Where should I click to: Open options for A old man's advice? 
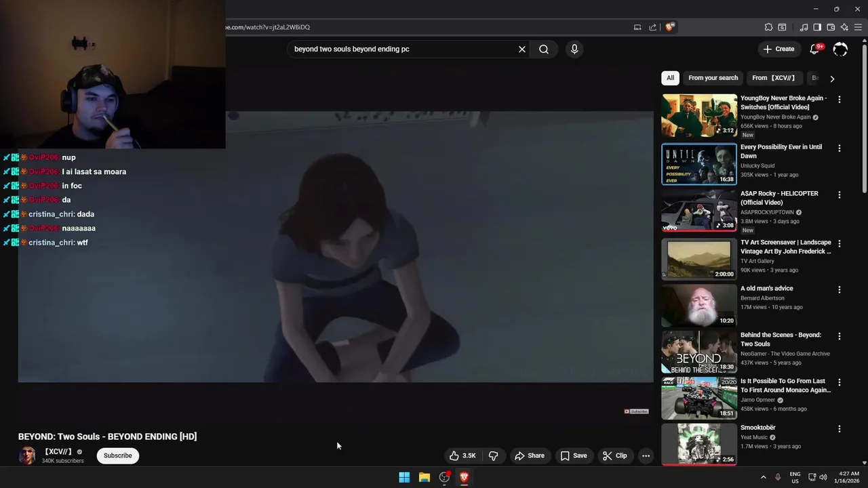click(x=840, y=290)
